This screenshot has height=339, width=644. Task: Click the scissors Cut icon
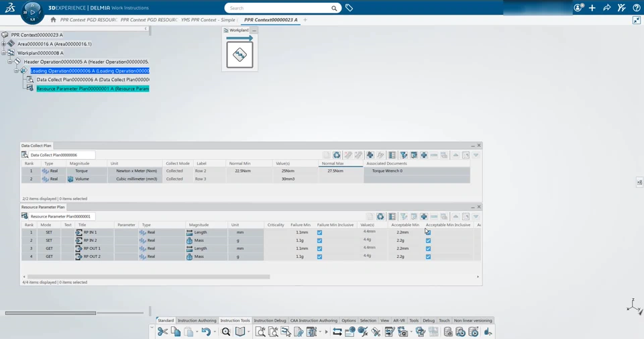[x=162, y=332]
